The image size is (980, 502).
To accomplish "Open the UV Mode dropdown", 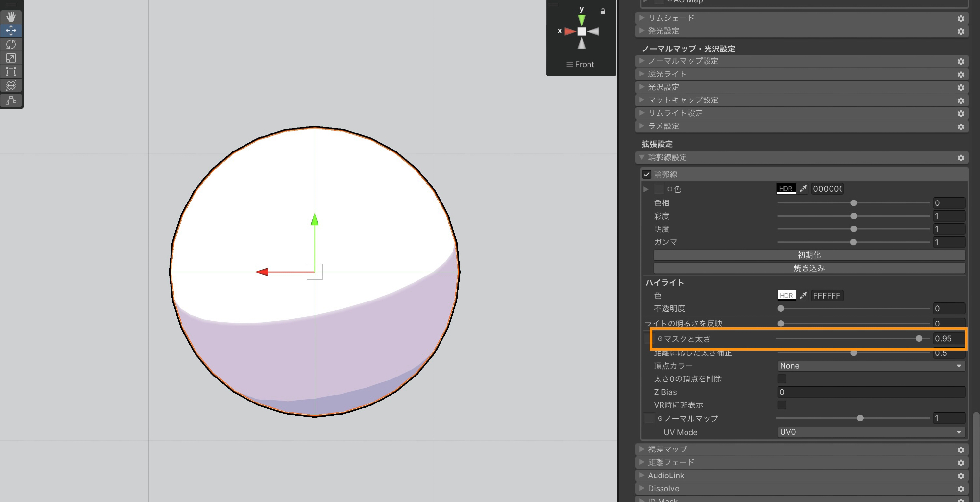I will coord(870,432).
